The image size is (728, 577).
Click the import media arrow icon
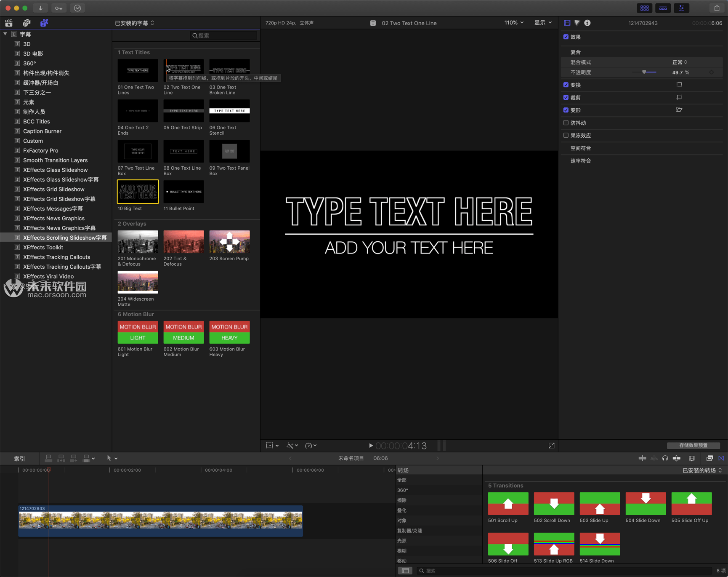40,8
